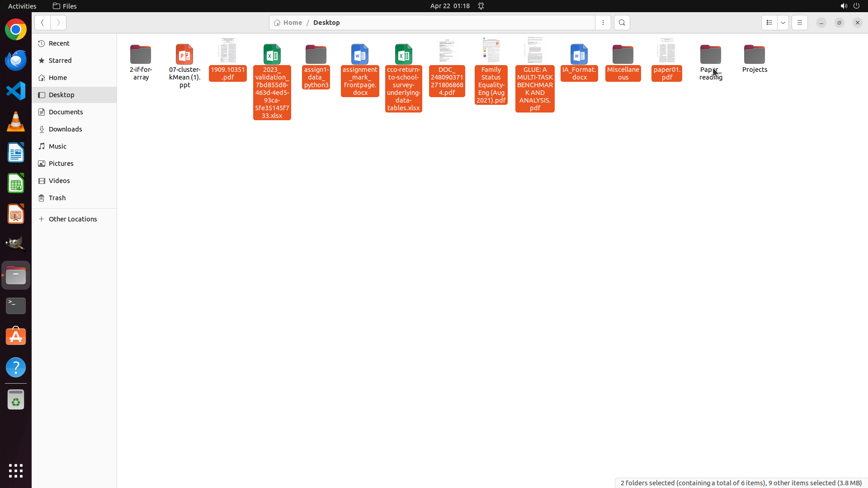Open the system volume icon menu
The width and height of the screenshot is (868, 488).
[x=843, y=6]
